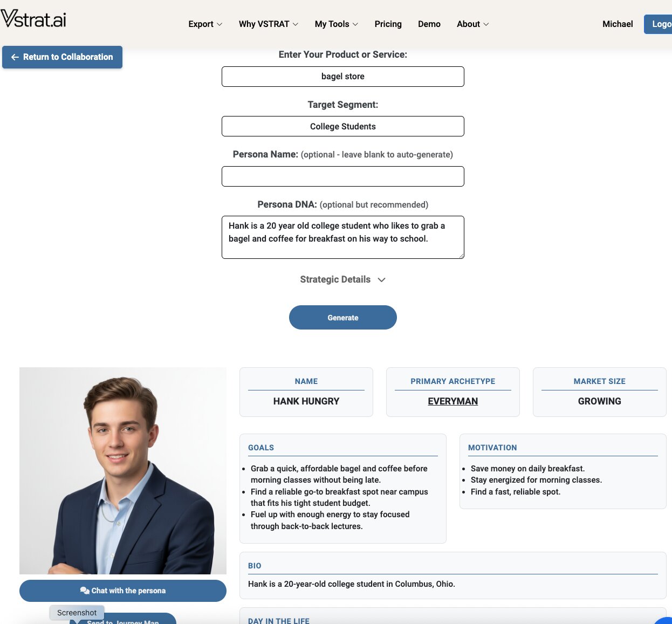Expand the Strategic Details section

[x=342, y=279]
